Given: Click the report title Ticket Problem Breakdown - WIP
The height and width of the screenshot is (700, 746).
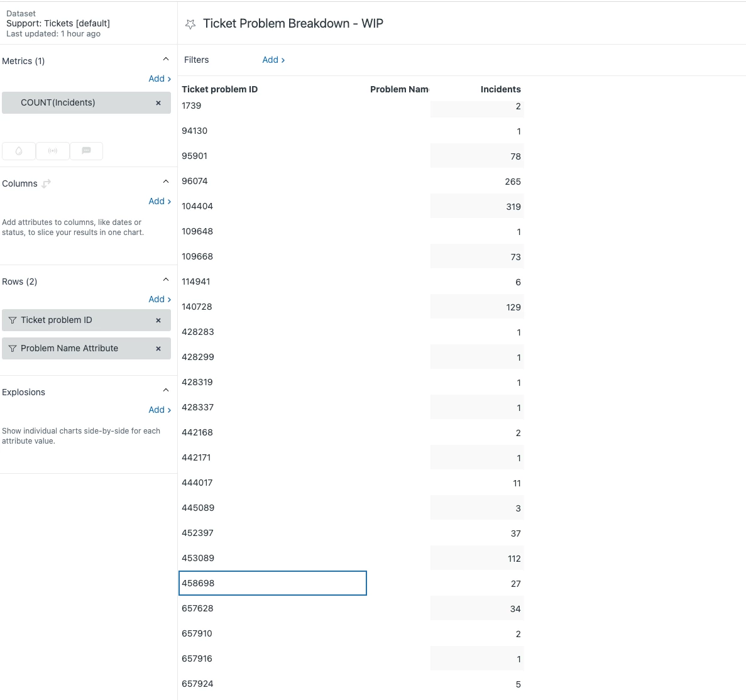Looking at the screenshot, I should (293, 24).
